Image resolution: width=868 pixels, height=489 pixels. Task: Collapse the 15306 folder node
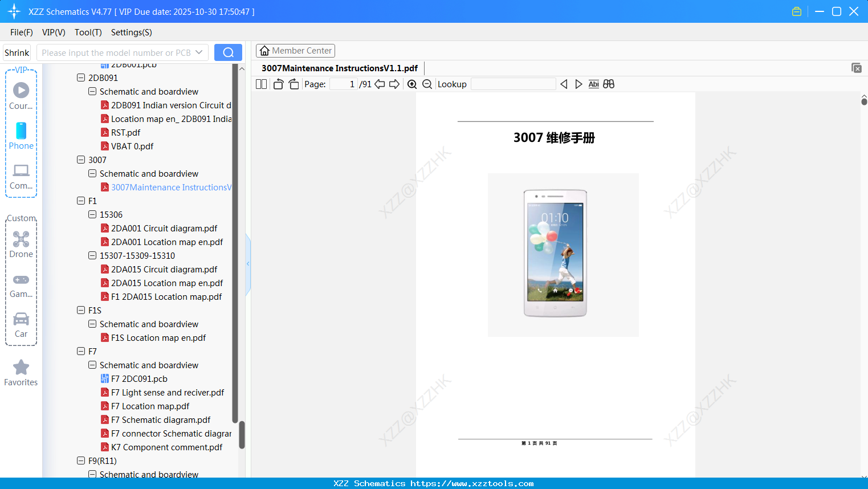pyautogui.click(x=92, y=214)
